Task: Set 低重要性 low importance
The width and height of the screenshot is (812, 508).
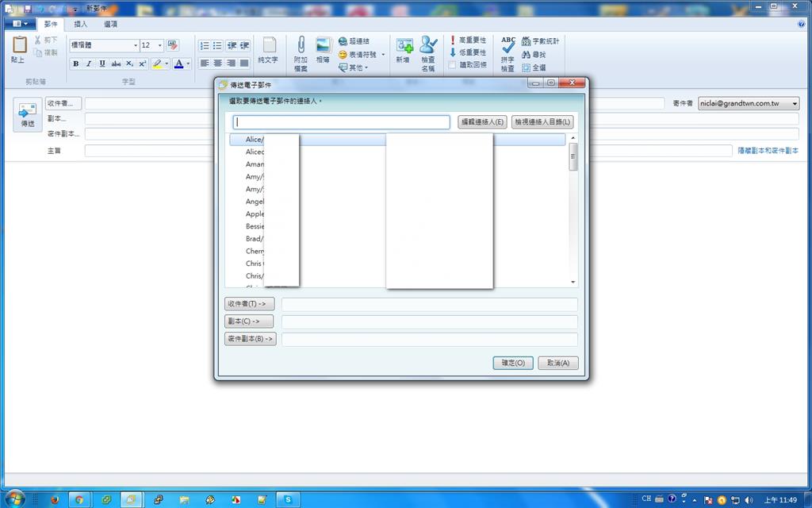Action: [x=468, y=52]
